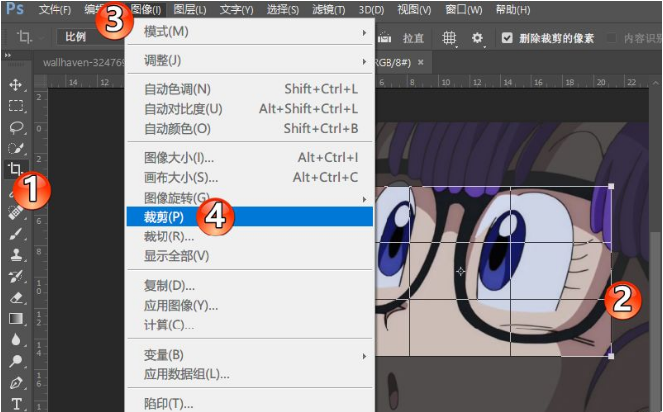Expand the 模式(M) submenu
Viewport: 663px width, 412px height.
[x=250, y=32]
